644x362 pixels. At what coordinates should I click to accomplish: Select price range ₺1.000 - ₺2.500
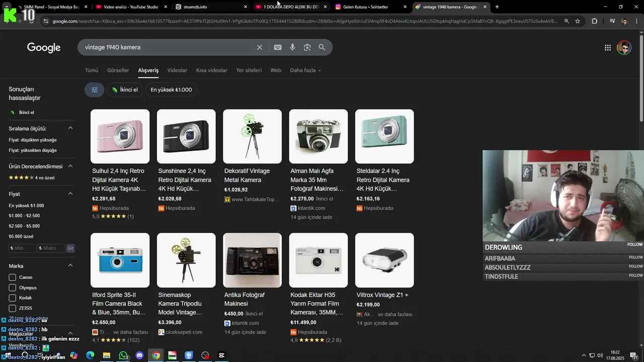24,216
